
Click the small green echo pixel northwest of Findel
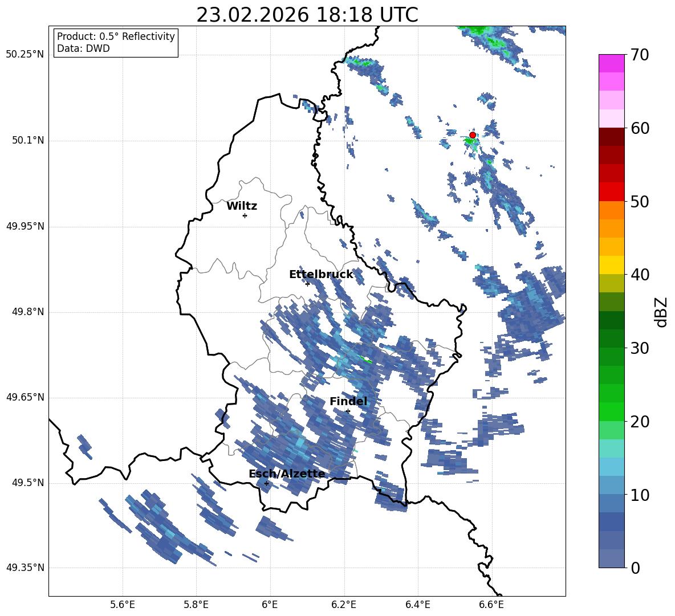367,360
